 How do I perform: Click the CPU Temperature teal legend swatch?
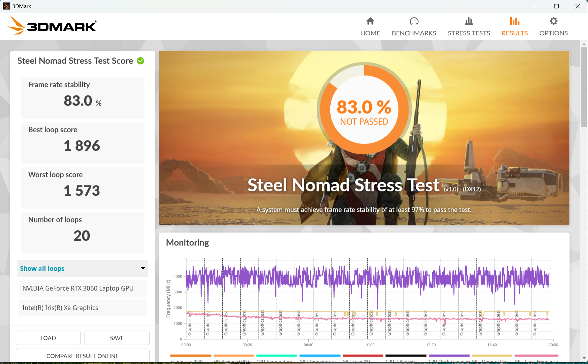point(277,356)
